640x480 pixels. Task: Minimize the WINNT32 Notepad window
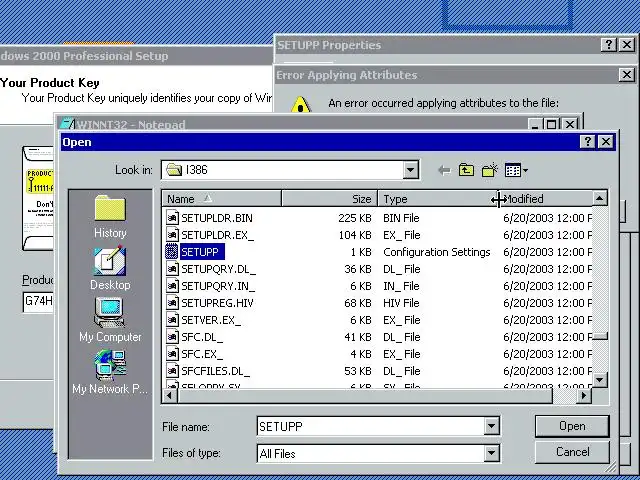point(535,124)
